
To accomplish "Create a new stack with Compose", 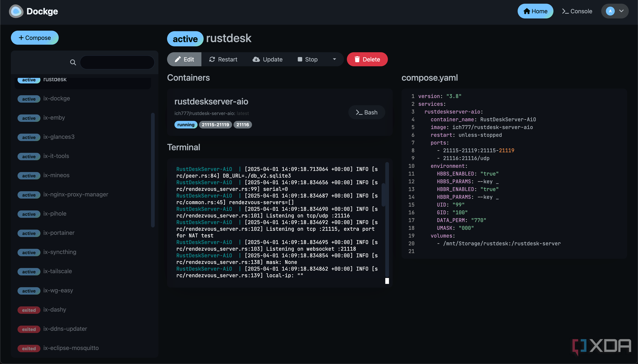I will coord(35,38).
